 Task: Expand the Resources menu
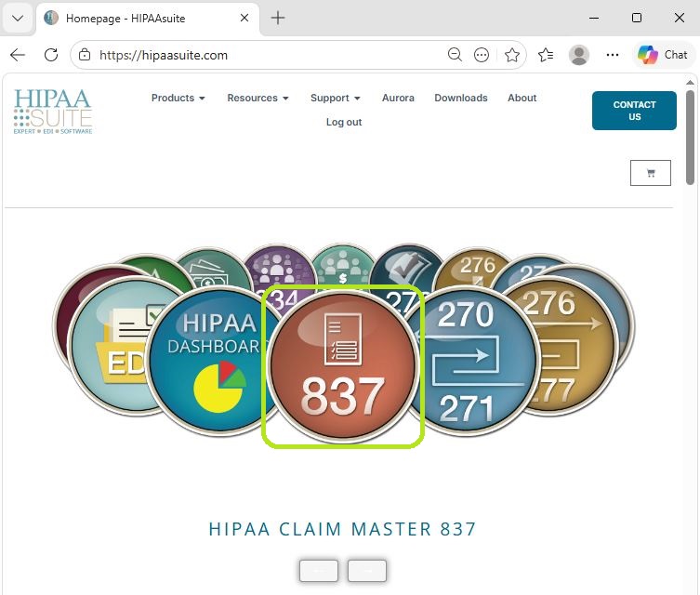258,98
